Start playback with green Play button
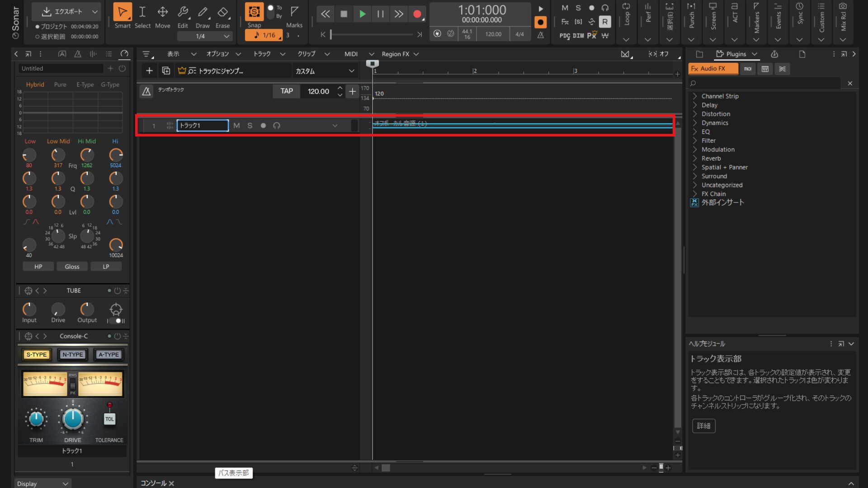Image resolution: width=868 pixels, height=488 pixels. tap(362, 14)
